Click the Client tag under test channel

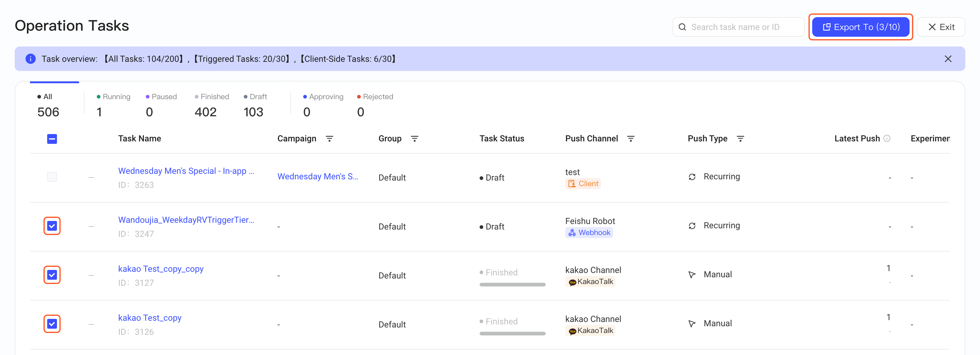(x=583, y=184)
